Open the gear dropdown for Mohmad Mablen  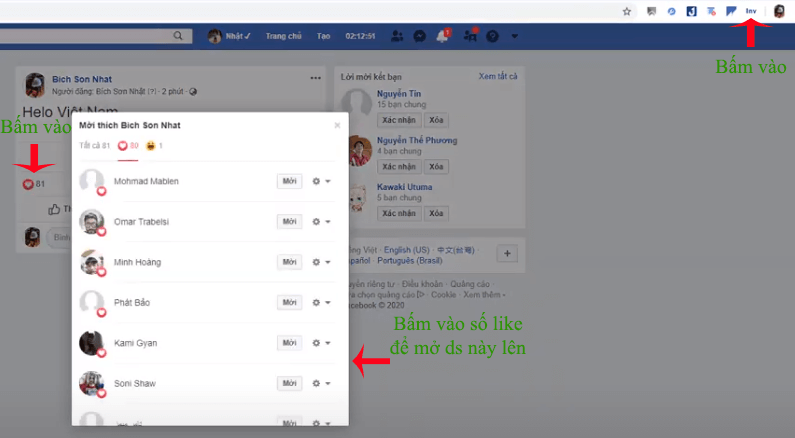(x=321, y=181)
